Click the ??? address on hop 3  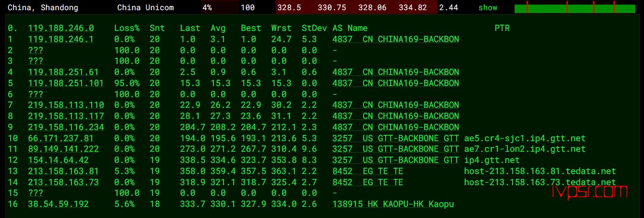point(36,61)
